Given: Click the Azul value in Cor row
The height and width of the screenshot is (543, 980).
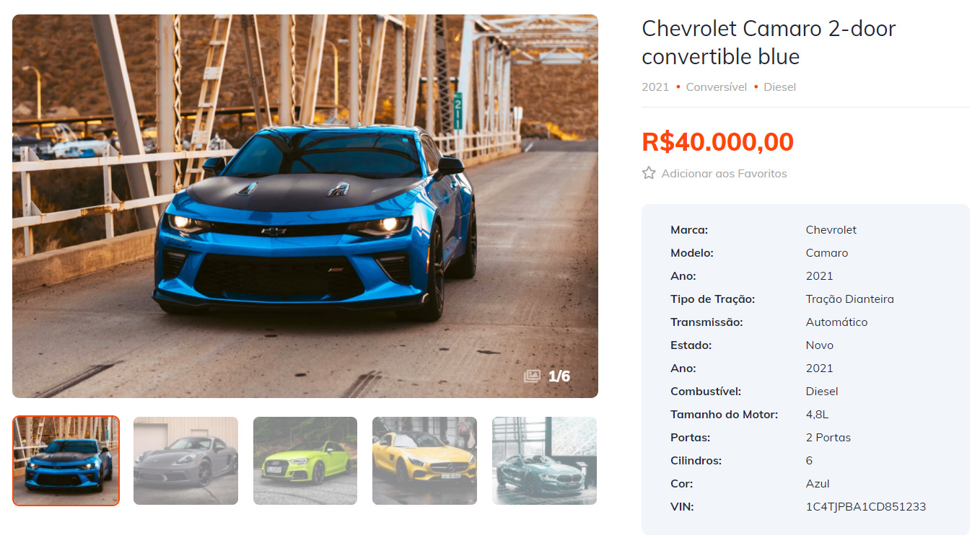Looking at the screenshot, I should click(818, 484).
